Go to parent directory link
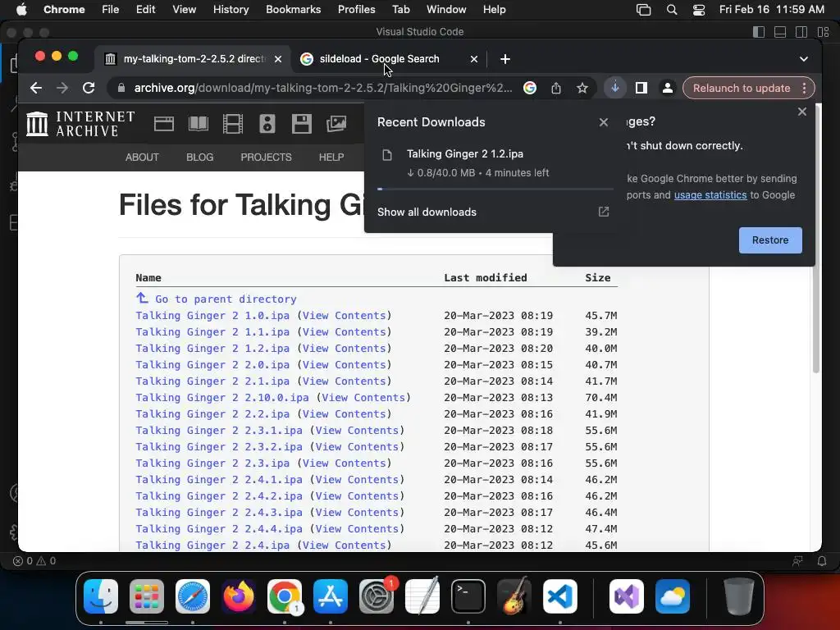The height and width of the screenshot is (630, 840). point(226,299)
